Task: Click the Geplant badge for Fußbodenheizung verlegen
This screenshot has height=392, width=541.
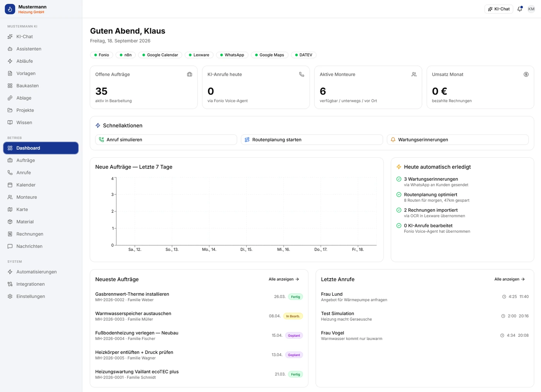Action: click(294, 336)
